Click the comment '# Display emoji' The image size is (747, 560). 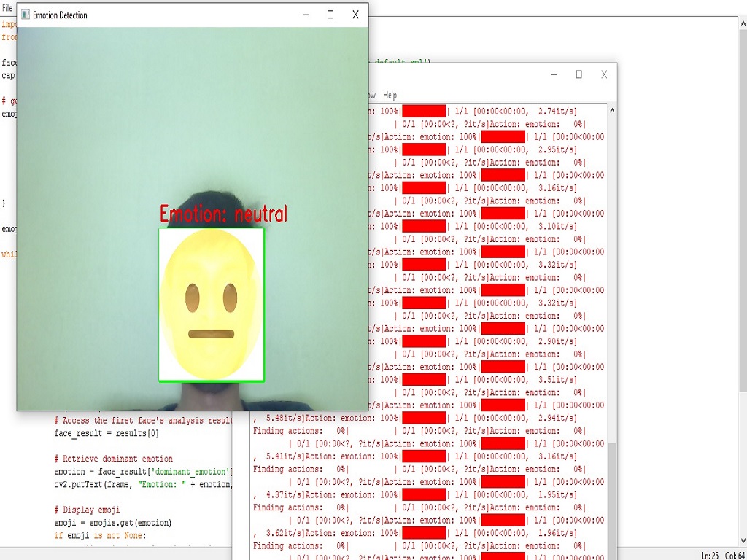click(x=88, y=510)
